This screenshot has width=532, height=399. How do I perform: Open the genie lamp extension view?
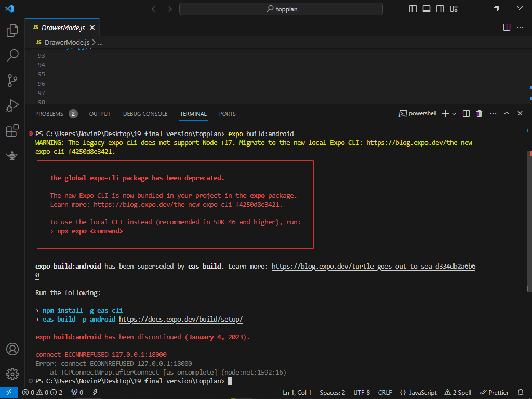[x=12, y=155]
